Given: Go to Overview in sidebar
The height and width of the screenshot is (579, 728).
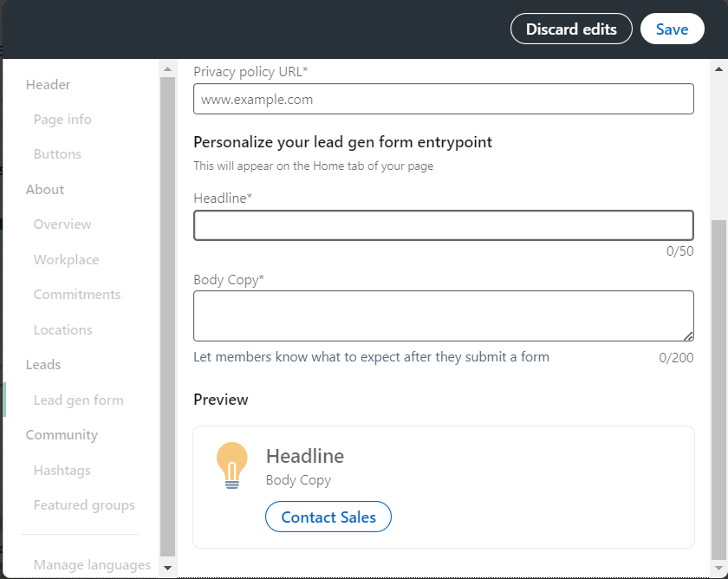Looking at the screenshot, I should click(x=62, y=224).
